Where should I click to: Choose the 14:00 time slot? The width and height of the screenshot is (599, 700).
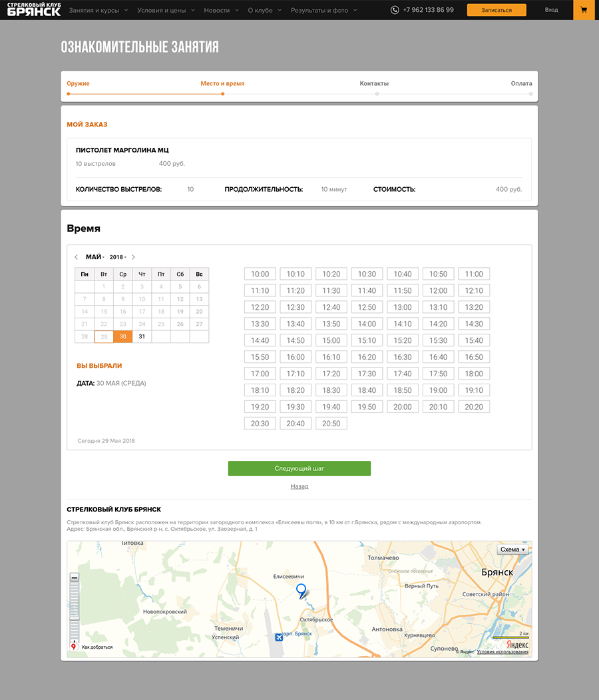coord(367,324)
